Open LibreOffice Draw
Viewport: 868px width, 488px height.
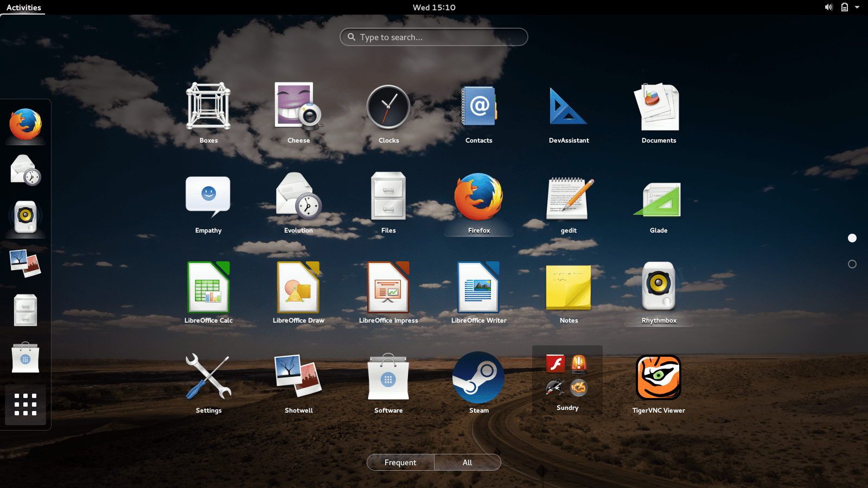tap(298, 292)
